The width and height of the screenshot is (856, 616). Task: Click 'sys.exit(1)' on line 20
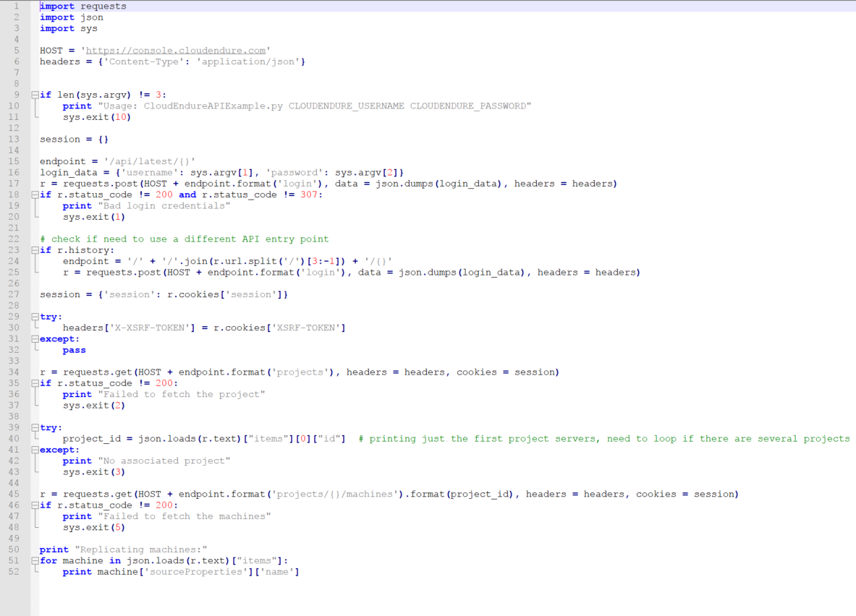[94, 217]
